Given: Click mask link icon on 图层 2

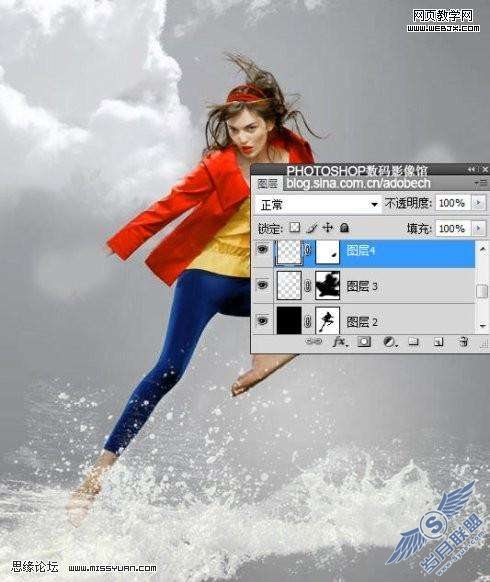Looking at the screenshot, I should [307, 321].
